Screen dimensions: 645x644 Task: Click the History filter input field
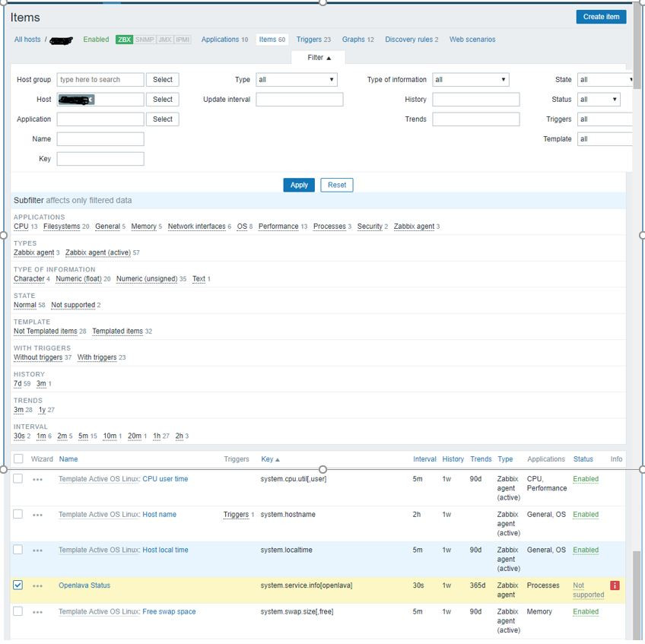point(476,99)
